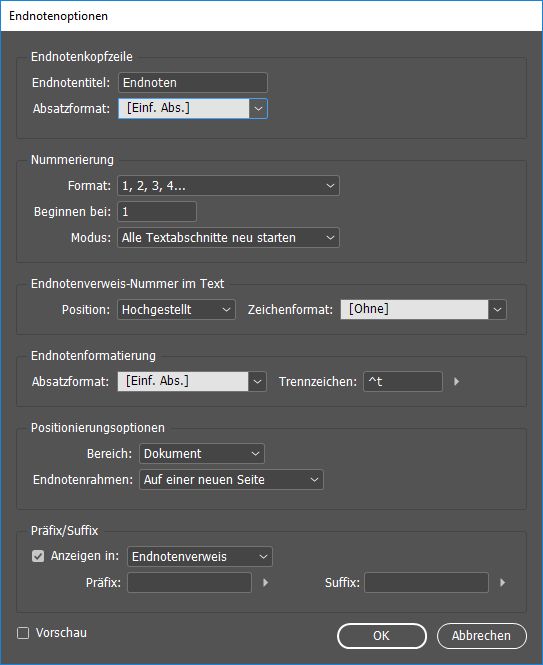This screenshot has width=543, height=665.
Task: Expand Endnotenkopfzeile Absatzformat dropdown arrow
Action: (258, 109)
